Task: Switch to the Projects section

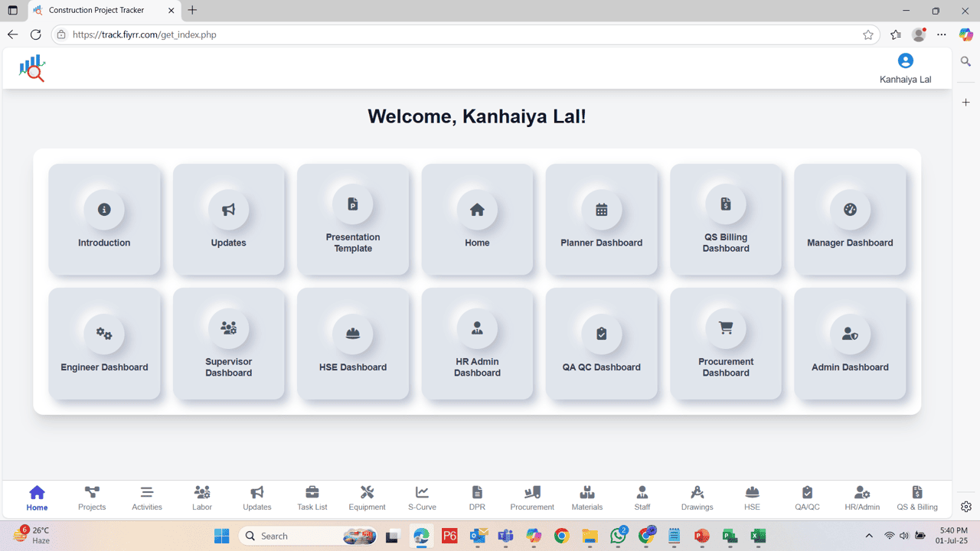Action: 91,497
